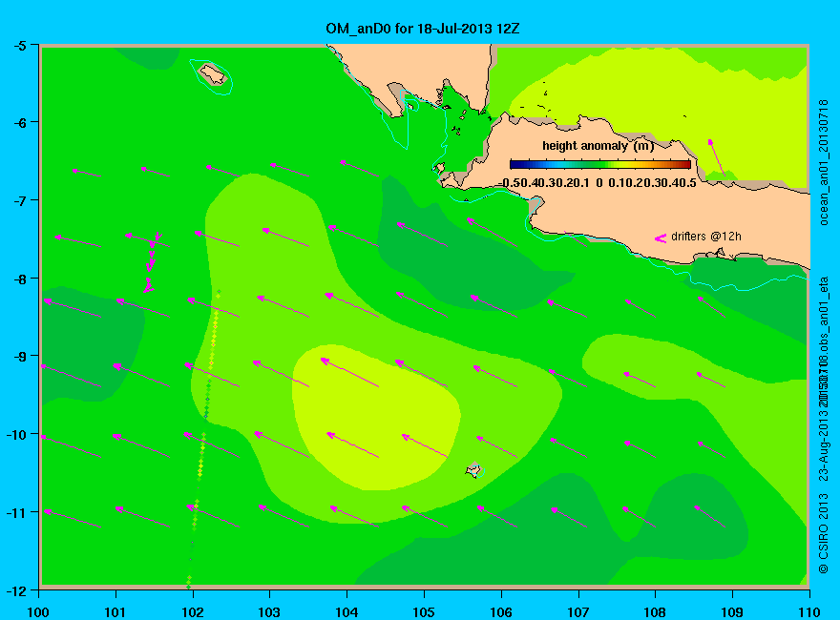This screenshot has height=620, width=840.
Task: Click the height anomaly rainbow color bar
Action: (600, 164)
